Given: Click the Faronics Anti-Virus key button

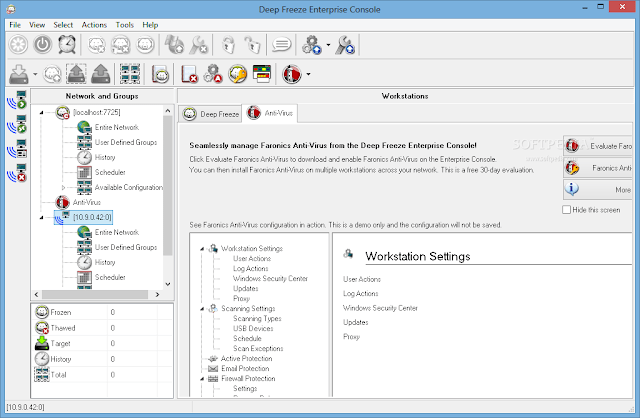Looking at the screenshot, I should point(598,168).
